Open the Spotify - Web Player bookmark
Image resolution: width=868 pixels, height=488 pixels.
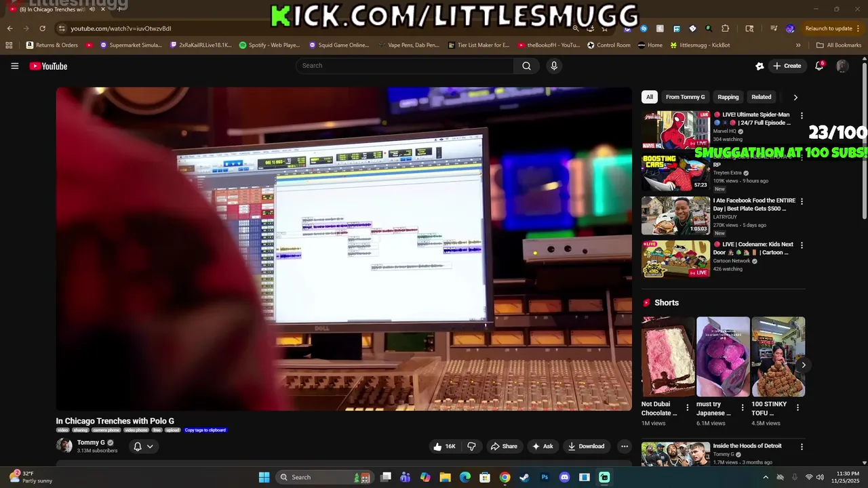269,45
